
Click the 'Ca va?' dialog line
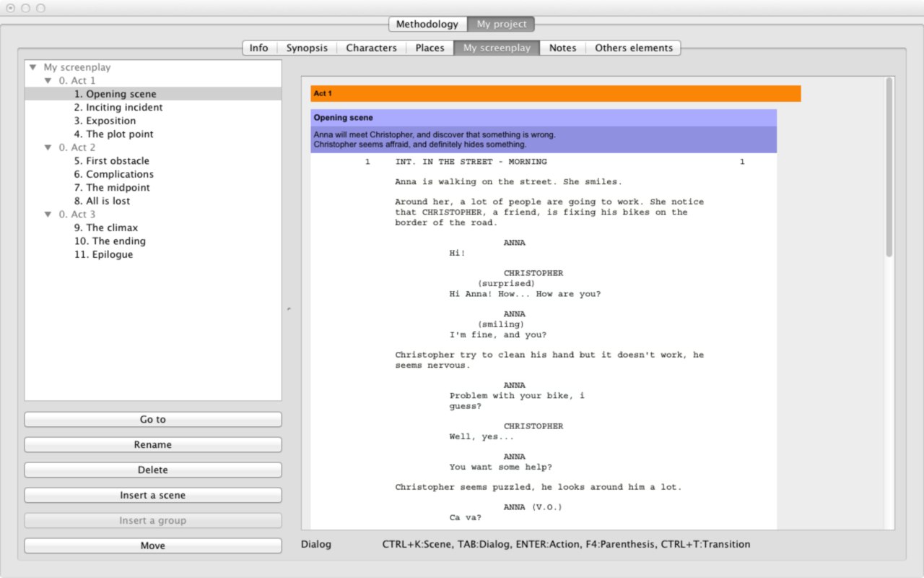465,517
